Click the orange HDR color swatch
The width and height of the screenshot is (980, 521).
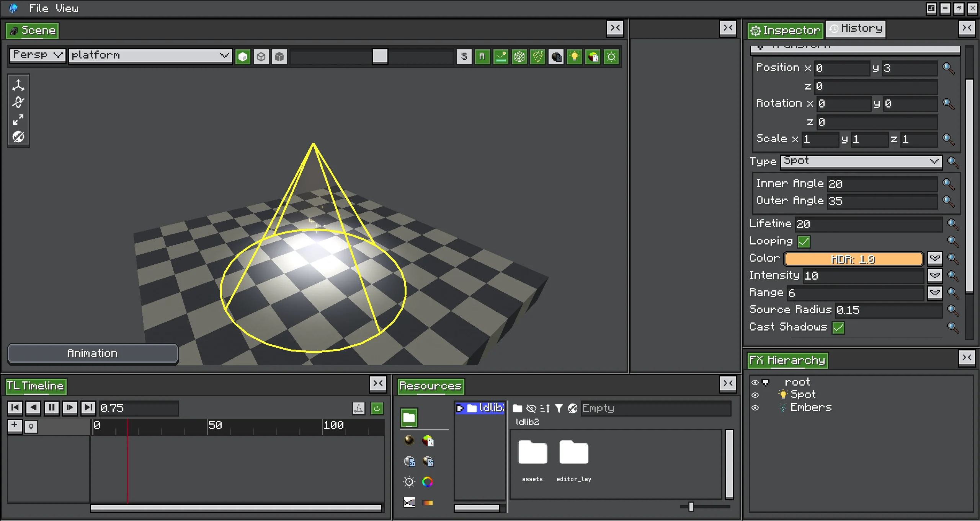pos(854,259)
